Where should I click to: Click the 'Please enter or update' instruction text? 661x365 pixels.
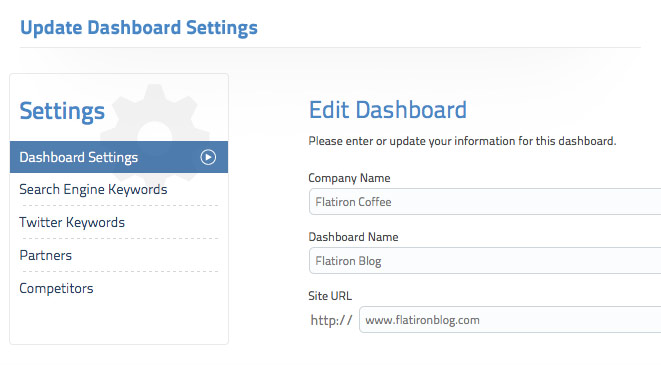pyautogui.click(x=462, y=141)
